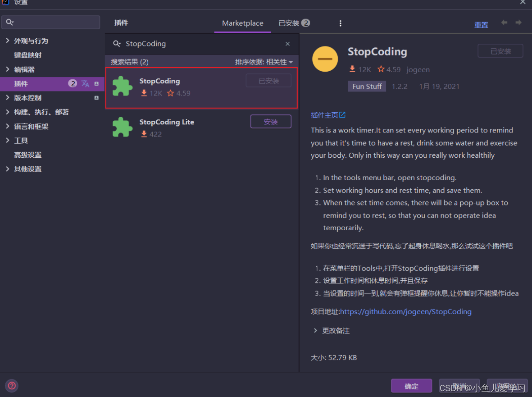Viewport: 532px width, 397px height.
Task: Click the 大小: 52.79 KB text
Action: coord(333,358)
